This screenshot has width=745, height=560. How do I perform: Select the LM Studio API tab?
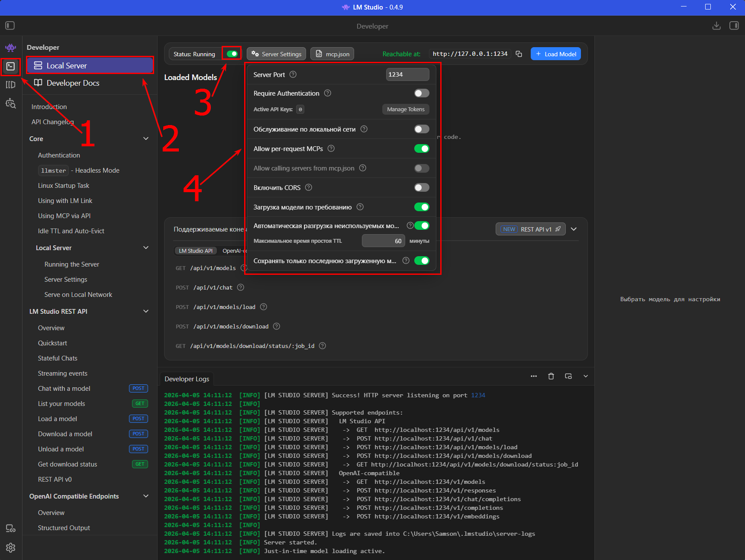196,251
